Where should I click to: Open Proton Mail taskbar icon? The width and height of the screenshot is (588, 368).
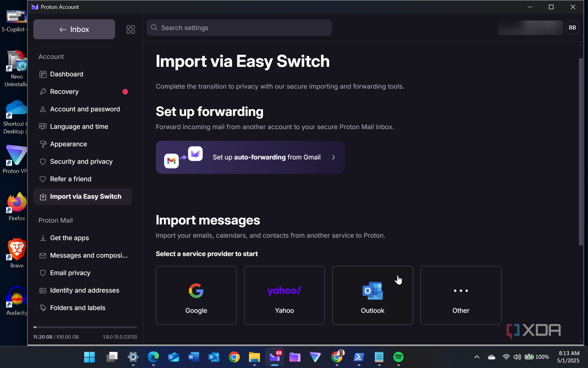click(x=274, y=357)
